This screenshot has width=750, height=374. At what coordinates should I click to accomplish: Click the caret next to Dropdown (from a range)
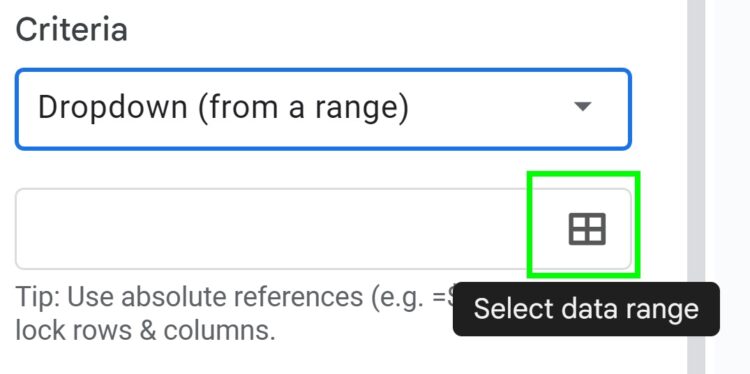(x=583, y=107)
